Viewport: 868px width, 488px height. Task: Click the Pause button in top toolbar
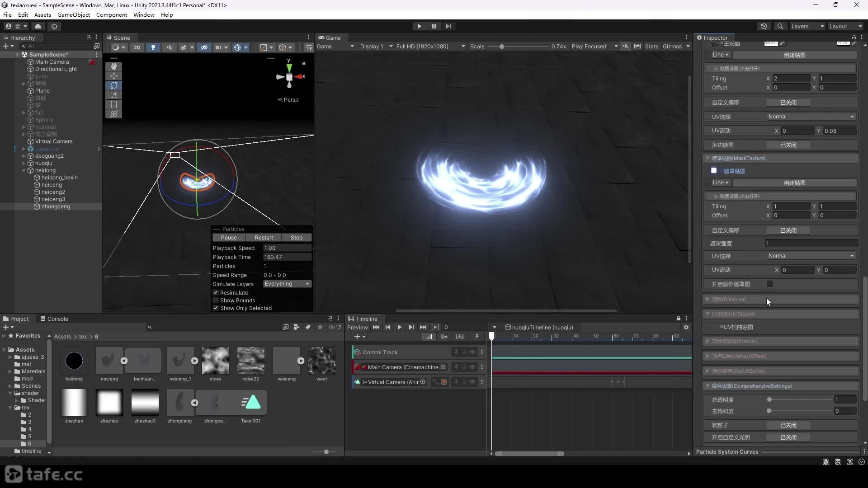(x=434, y=26)
